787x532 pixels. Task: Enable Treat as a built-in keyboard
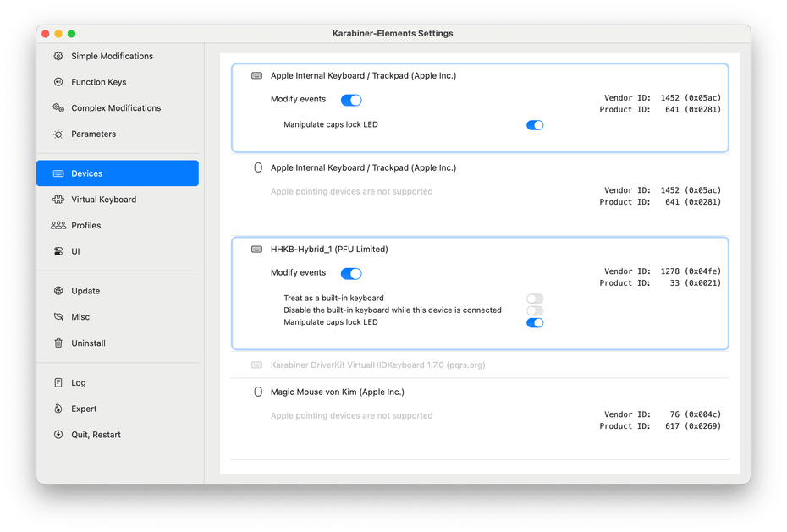535,299
